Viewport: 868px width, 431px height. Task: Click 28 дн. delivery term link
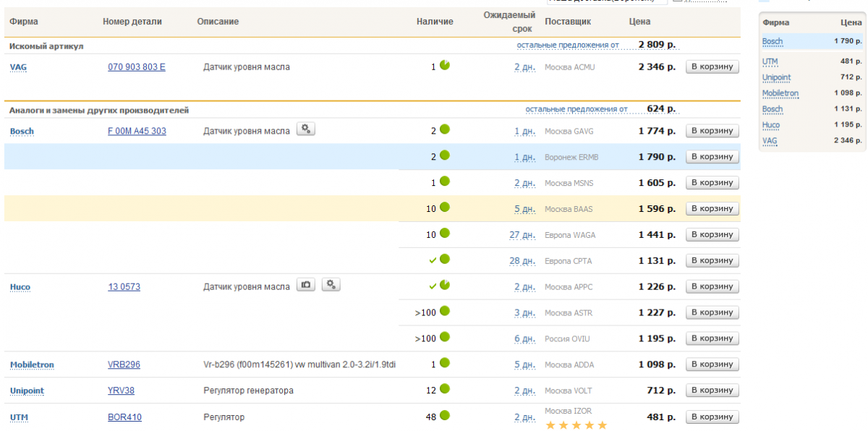point(522,261)
